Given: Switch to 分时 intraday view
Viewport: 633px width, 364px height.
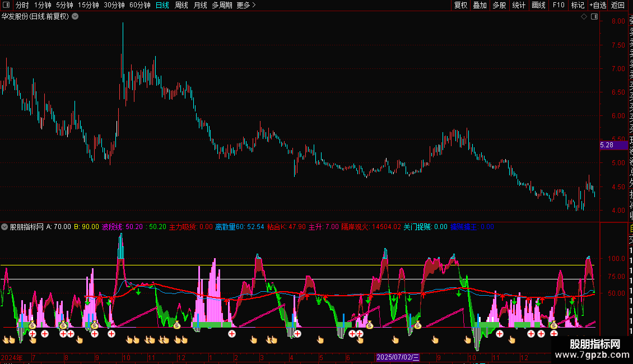Looking at the screenshot, I should click(22, 5).
